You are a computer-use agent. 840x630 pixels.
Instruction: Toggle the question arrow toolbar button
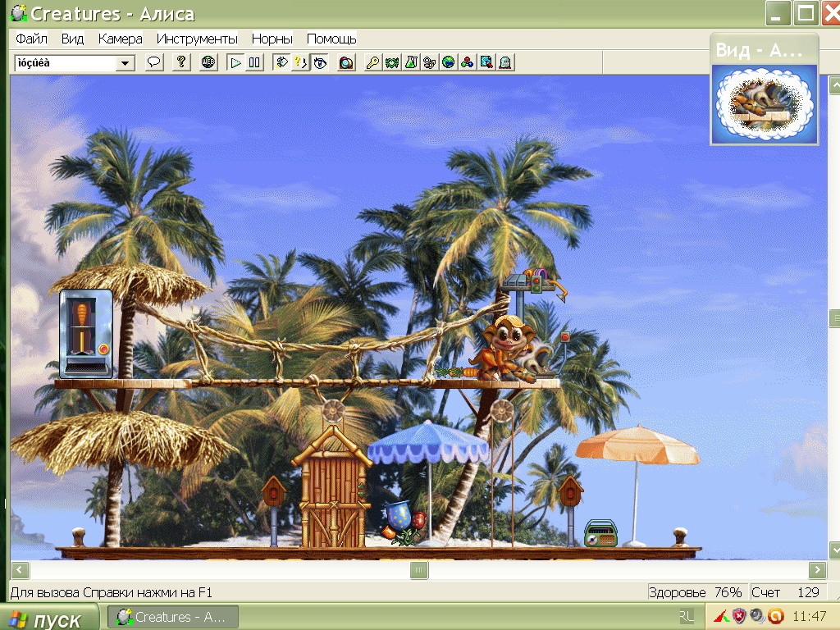tap(300, 62)
